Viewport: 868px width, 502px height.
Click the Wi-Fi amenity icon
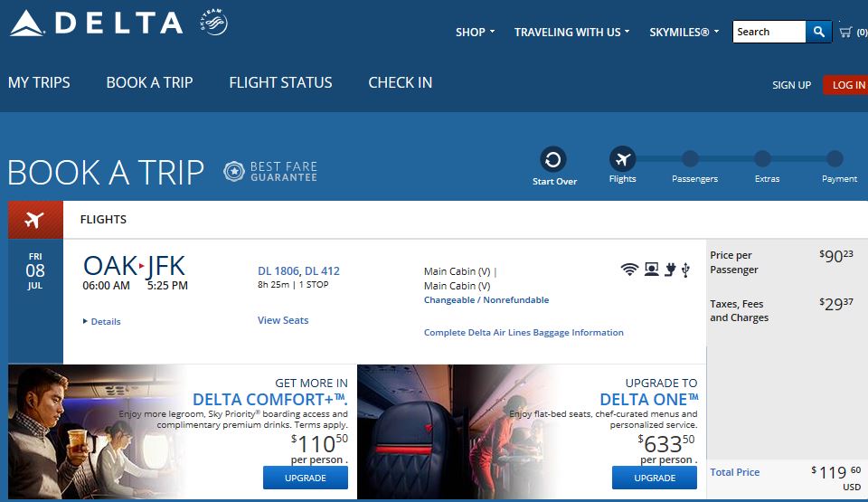[629, 270]
